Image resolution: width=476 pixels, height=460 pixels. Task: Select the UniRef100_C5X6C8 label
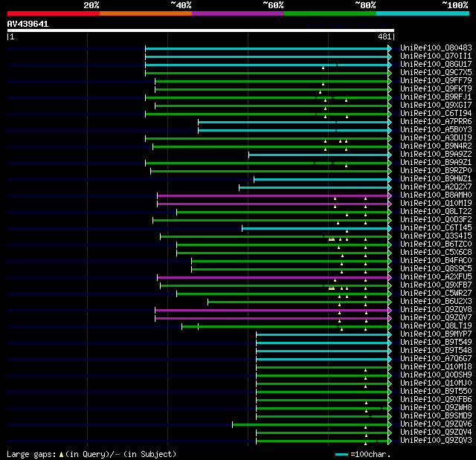pos(436,252)
